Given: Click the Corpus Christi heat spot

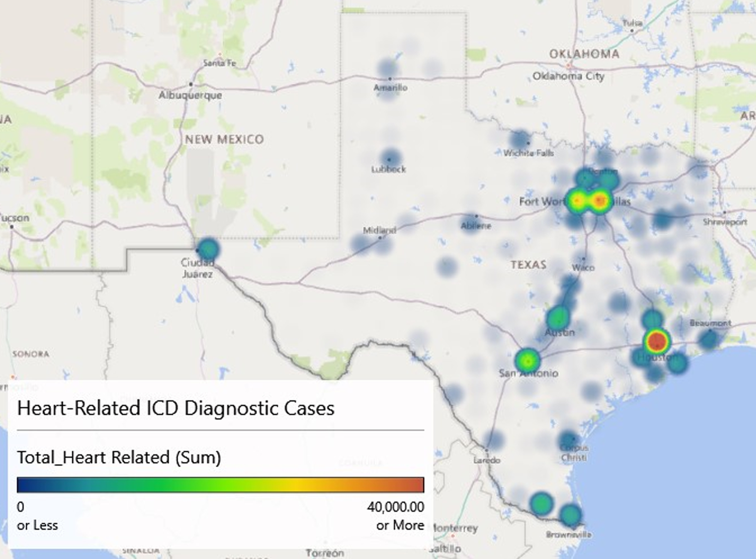Looking at the screenshot, I should tap(568, 440).
